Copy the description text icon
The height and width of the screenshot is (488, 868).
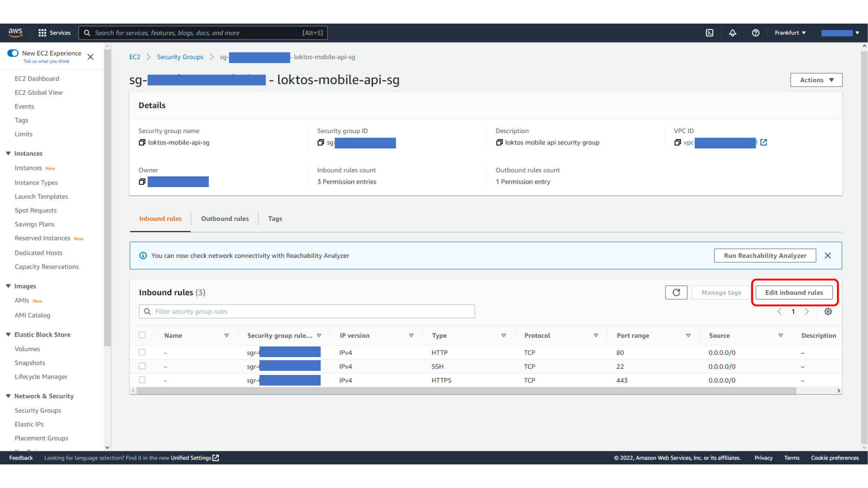coord(499,142)
